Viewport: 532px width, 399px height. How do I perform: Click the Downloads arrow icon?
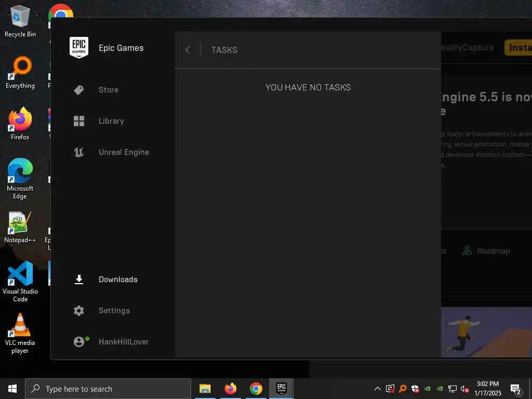(x=79, y=280)
